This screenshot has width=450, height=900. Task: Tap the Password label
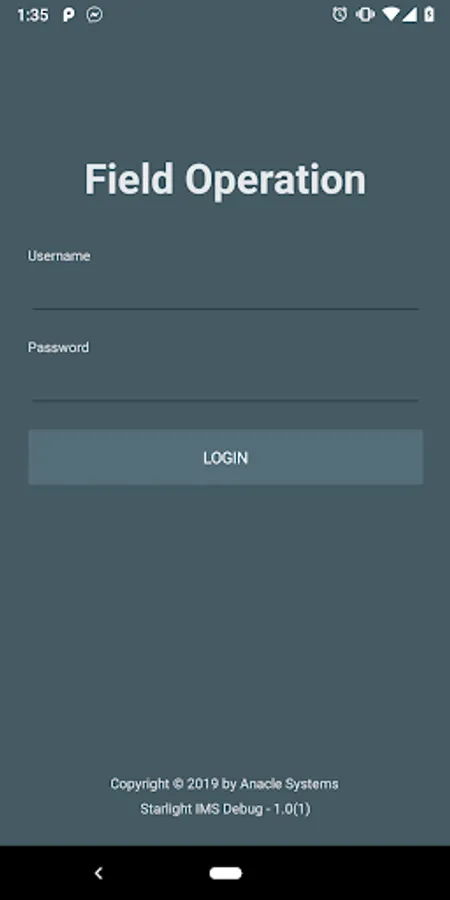(x=59, y=347)
